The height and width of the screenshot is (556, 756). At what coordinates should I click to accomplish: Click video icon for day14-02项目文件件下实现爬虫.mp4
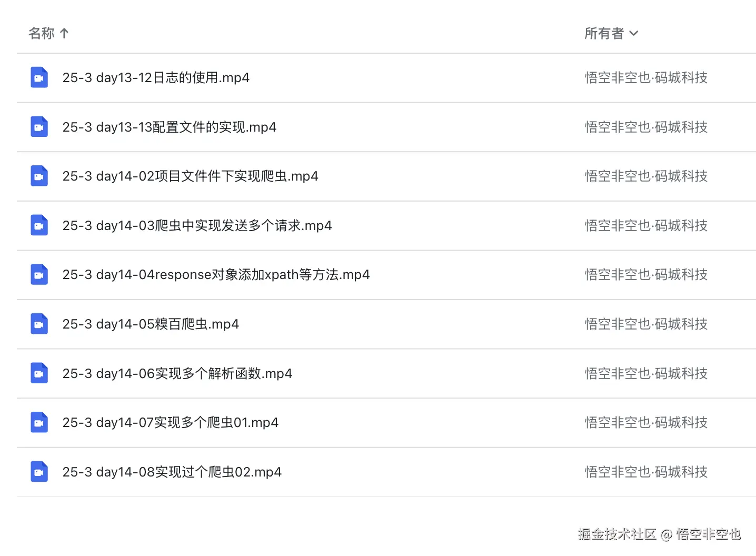pos(39,176)
